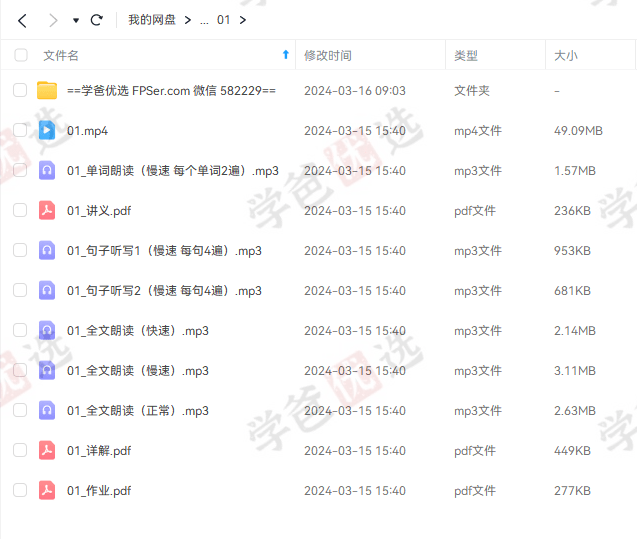
Task: Click the video icon of 01.mp4
Action: pyautogui.click(x=47, y=130)
